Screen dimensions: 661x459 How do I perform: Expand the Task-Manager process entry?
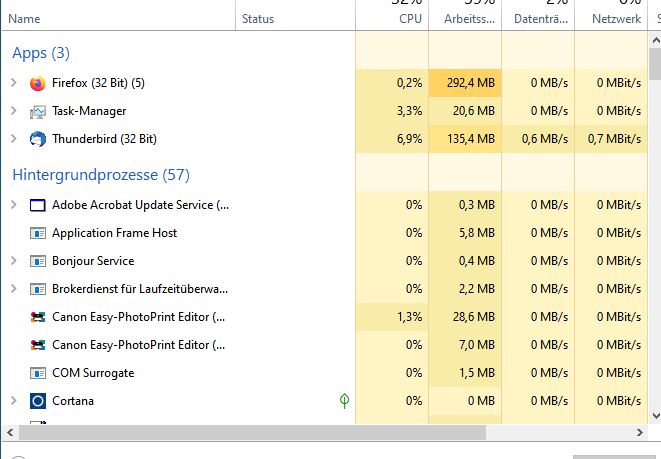pos(13,111)
